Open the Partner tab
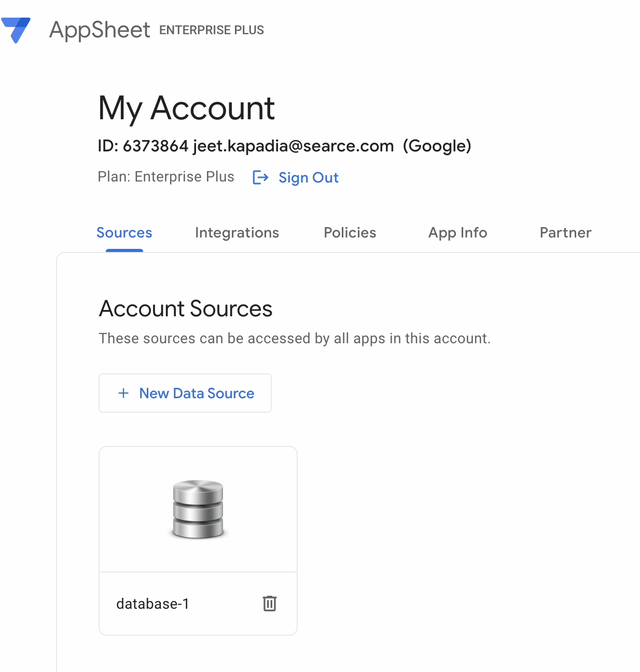The height and width of the screenshot is (672, 640). tap(565, 233)
